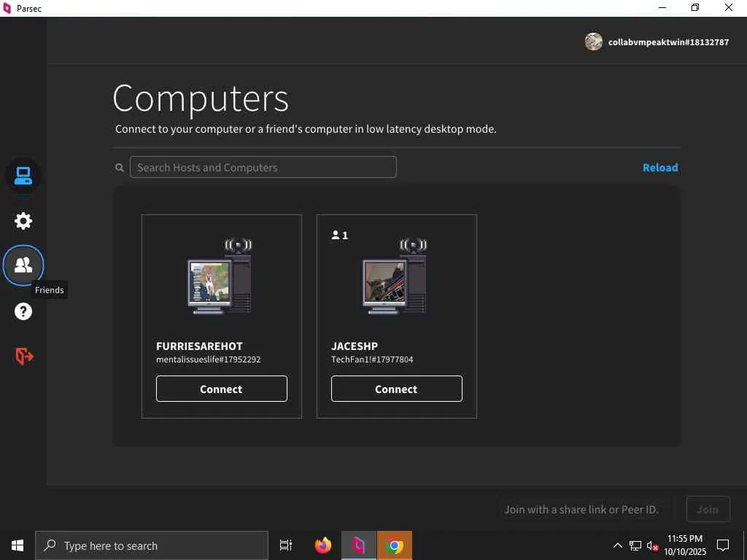The image size is (747, 560).
Task: Focus the Search Hosts and Computers field
Action: [263, 167]
